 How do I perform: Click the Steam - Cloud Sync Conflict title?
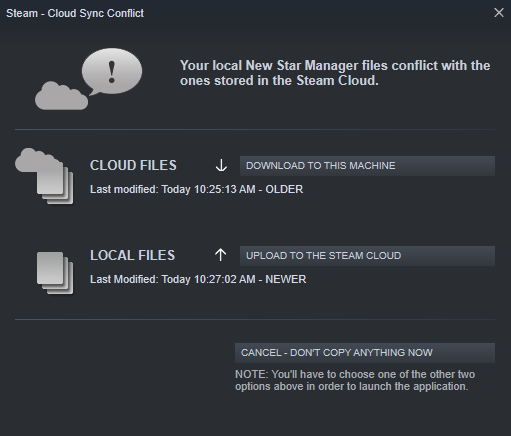pos(75,13)
